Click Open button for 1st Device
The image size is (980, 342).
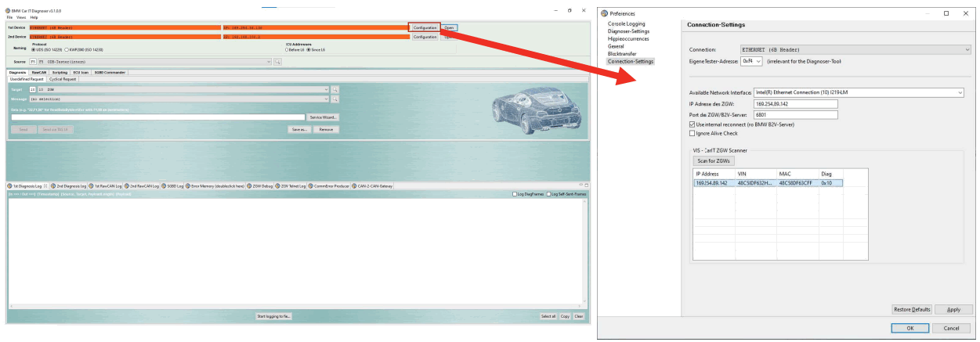(449, 27)
